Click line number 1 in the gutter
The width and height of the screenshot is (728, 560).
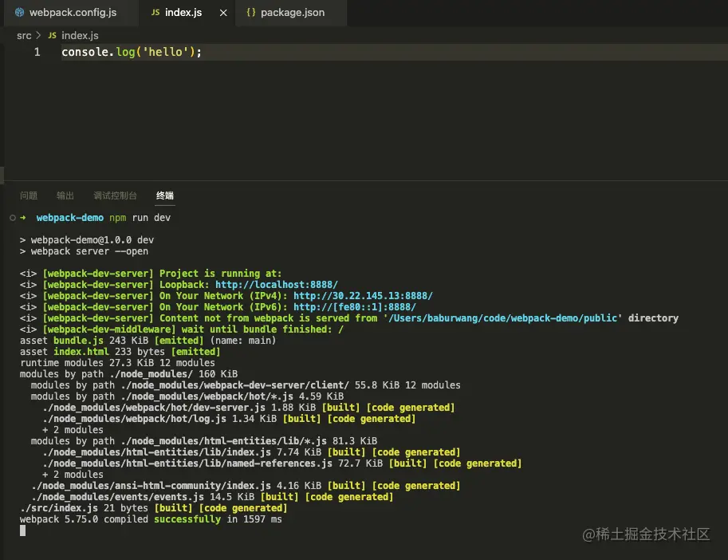tap(37, 52)
